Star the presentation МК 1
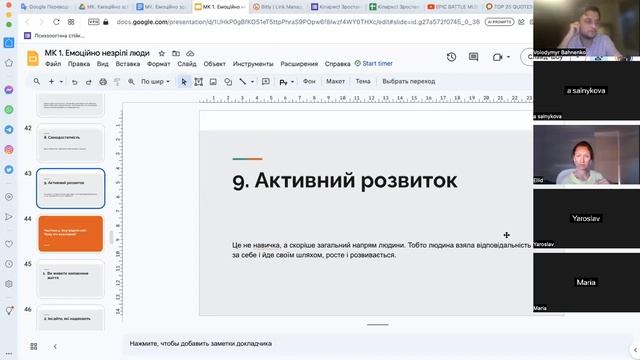640x360 pixels. (162, 53)
